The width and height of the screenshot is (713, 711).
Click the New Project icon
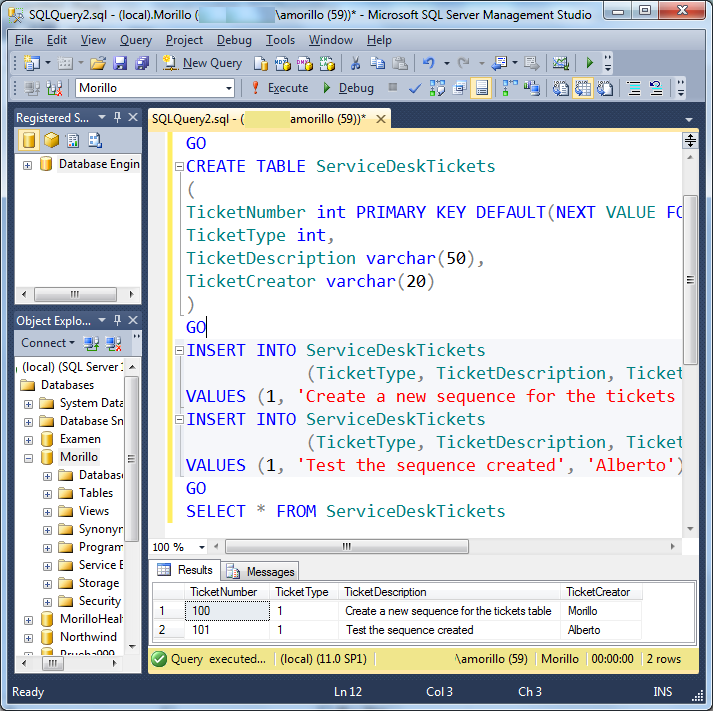(x=32, y=63)
